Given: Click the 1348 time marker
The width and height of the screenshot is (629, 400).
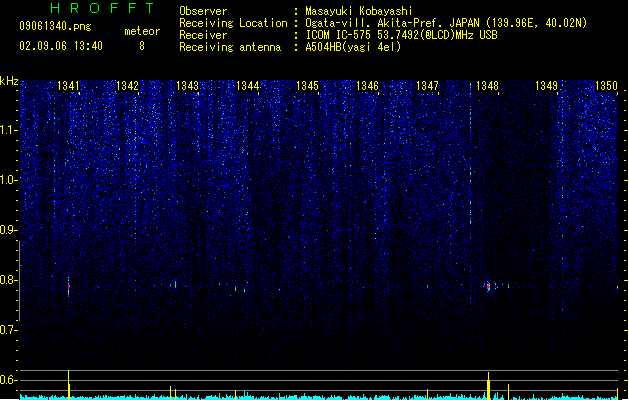Looking at the screenshot, I should 487,86.
